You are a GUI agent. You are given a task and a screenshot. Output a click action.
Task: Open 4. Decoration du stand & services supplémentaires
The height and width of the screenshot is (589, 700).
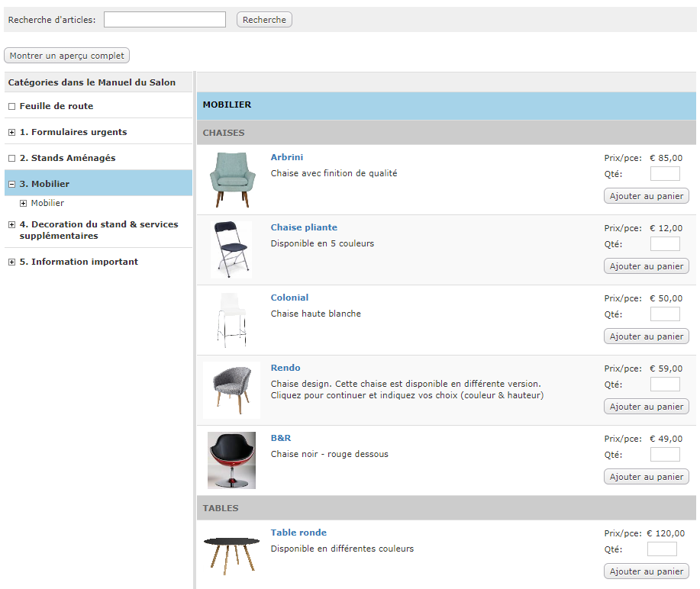point(98,230)
